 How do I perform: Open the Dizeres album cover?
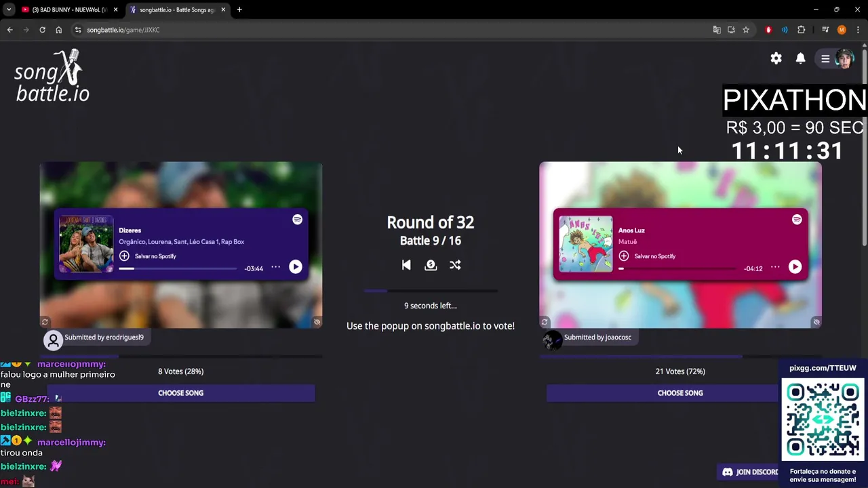pos(86,244)
